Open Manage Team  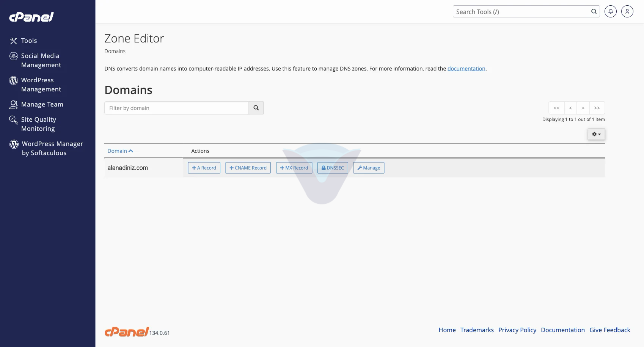pos(36,104)
